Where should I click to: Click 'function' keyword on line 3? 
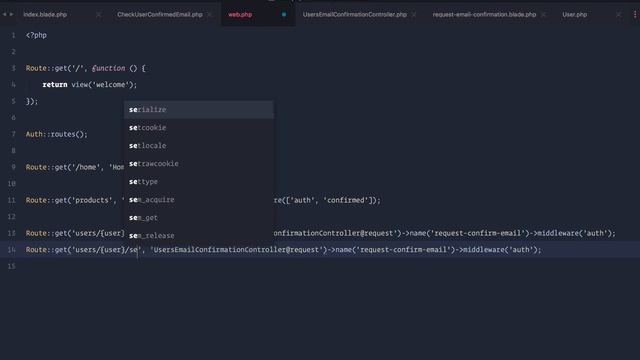tap(109, 68)
